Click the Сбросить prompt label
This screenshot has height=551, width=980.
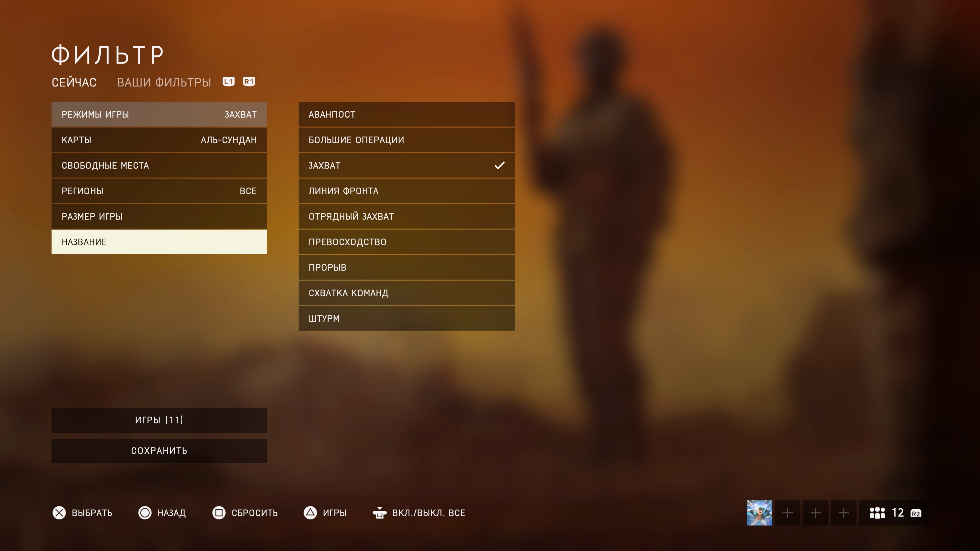tap(255, 513)
